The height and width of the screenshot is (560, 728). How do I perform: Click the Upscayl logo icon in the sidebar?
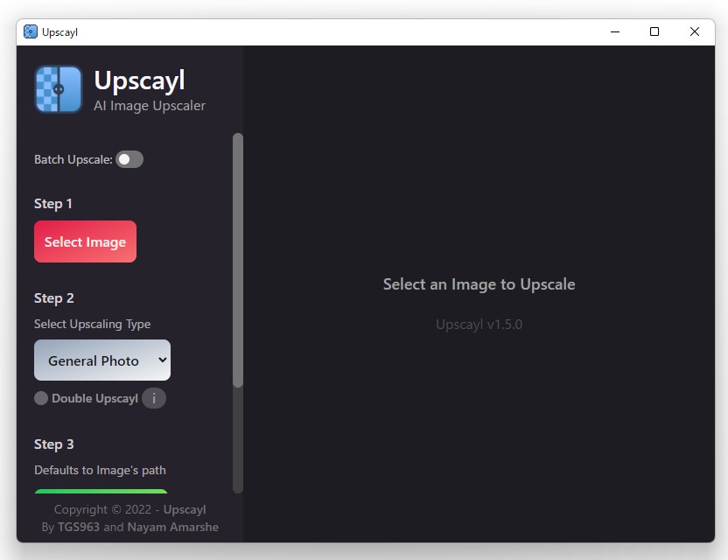click(57, 88)
